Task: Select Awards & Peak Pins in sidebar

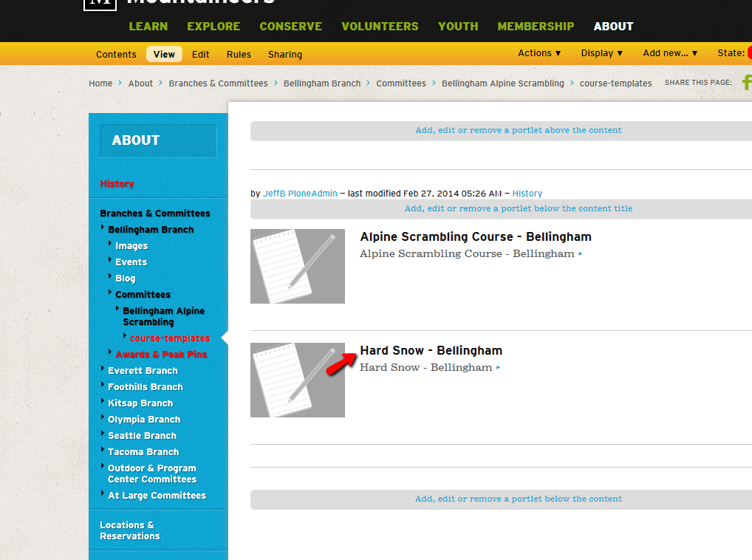Action: [161, 355]
